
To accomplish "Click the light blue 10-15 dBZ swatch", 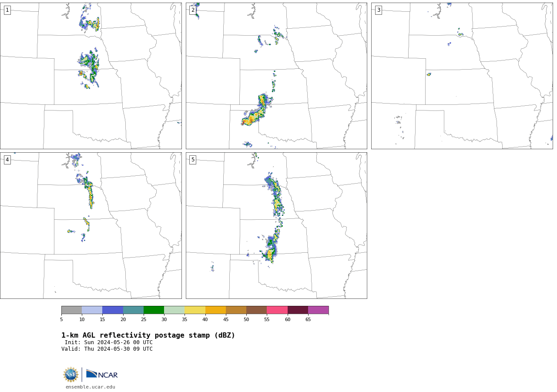I will coord(92,310).
